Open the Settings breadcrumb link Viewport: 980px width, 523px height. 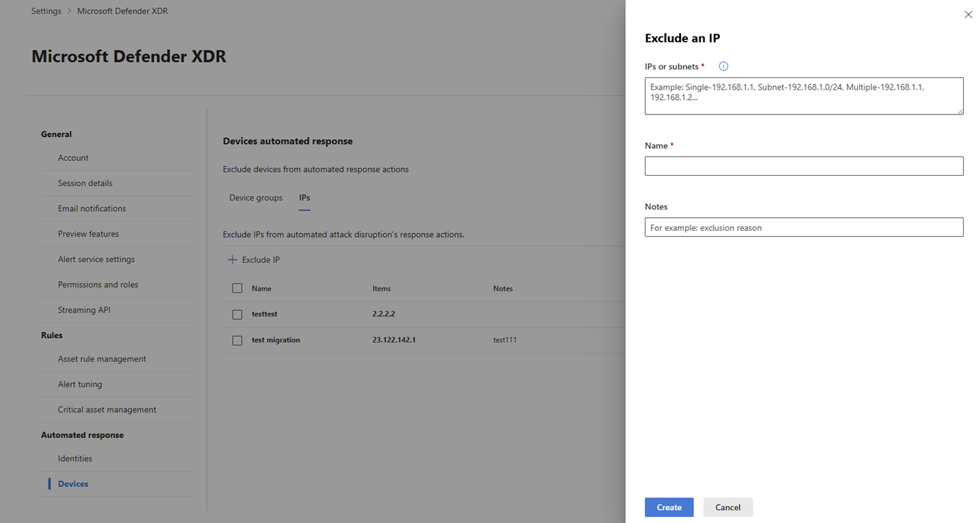pyautogui.click(x=46, y=11)
